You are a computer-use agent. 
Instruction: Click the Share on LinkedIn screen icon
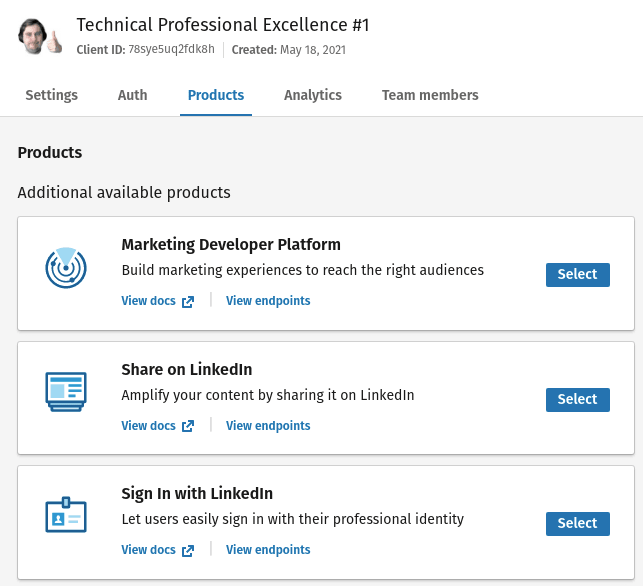click(x=66, y=391)
